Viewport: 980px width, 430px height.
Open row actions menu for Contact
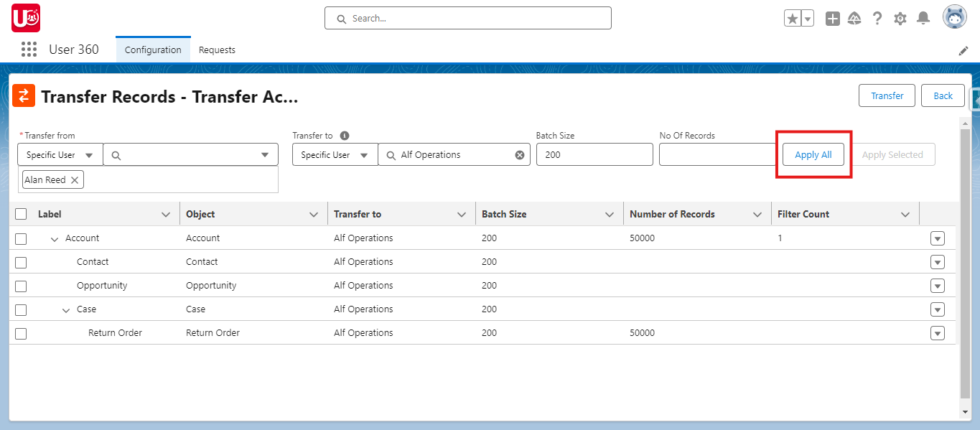point(937,262)
